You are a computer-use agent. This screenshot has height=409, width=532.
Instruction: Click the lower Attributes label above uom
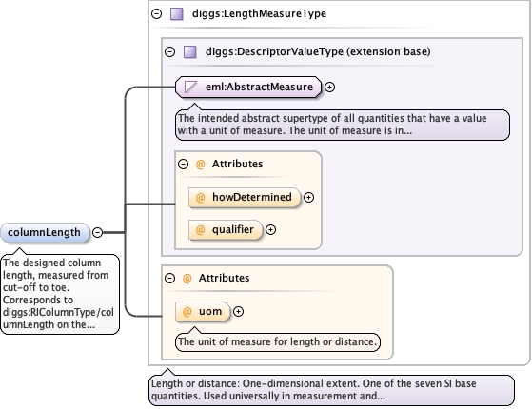pyautogui.click(x=225, y=278)
